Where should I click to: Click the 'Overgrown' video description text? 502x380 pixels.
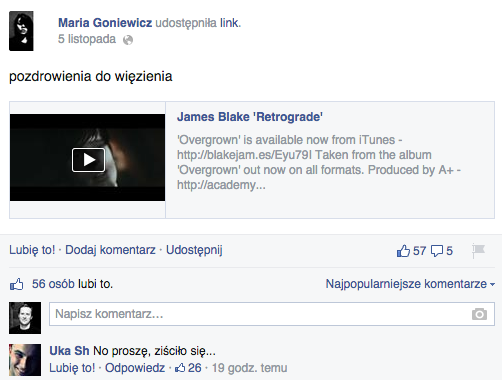pyautogui.click(x=319, y=162)
